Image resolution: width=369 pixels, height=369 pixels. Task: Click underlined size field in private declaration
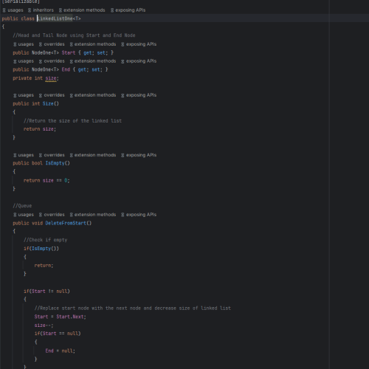(x=51, y=78)
